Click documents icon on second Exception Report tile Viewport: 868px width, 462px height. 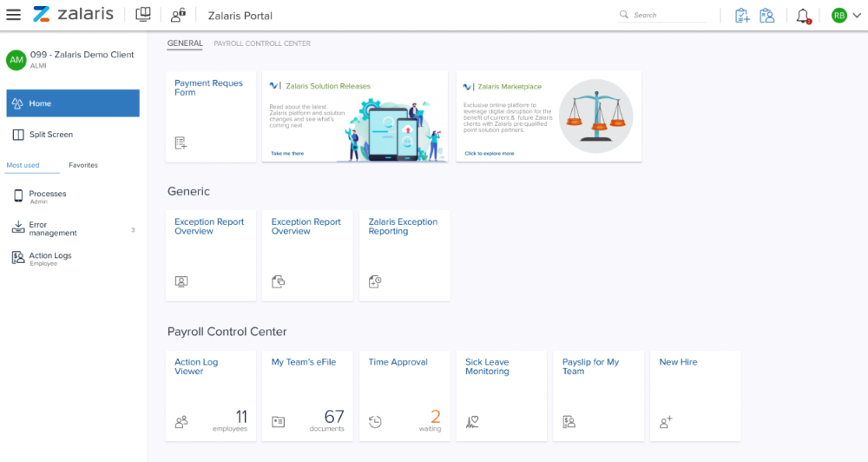tap(278, 281)
